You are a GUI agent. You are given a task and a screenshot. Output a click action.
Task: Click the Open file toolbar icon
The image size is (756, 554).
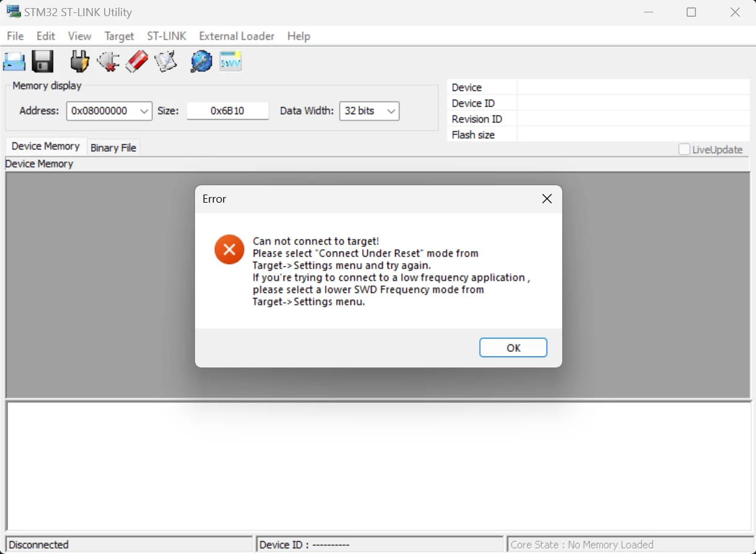coord(14,61)
